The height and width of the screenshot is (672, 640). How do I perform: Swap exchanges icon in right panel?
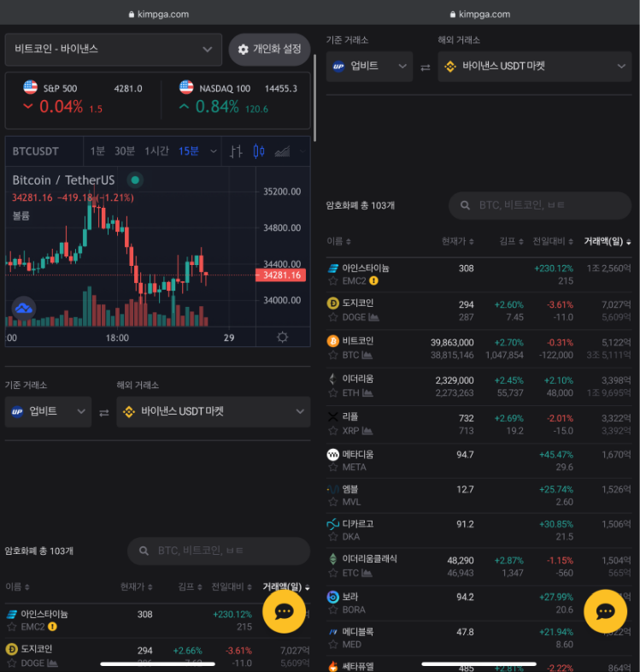[426, 68]
